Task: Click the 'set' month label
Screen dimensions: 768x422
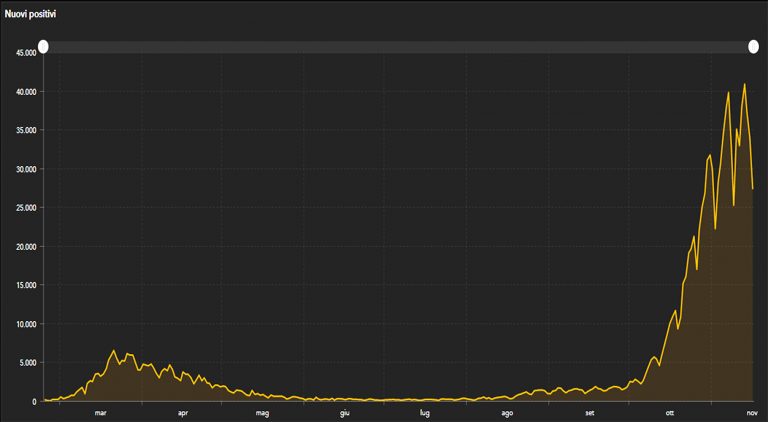Action: 590,413
